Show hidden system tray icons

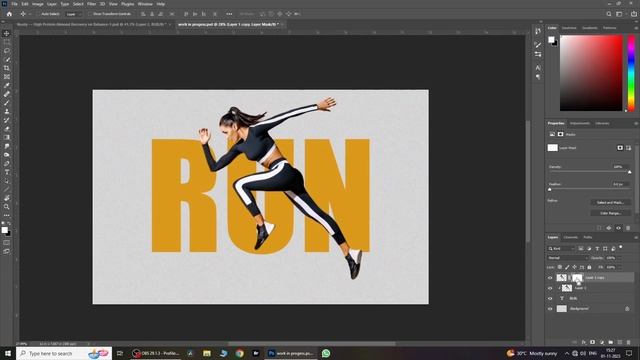coord(567,353)
